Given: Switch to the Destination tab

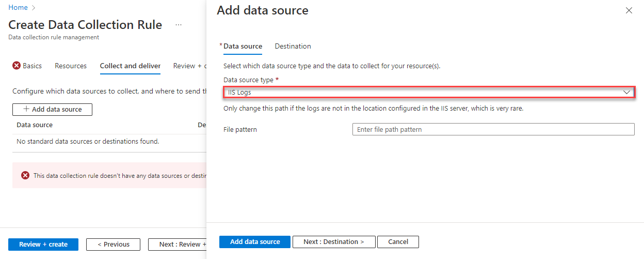Looking at the screenshot, I should 293,47.
